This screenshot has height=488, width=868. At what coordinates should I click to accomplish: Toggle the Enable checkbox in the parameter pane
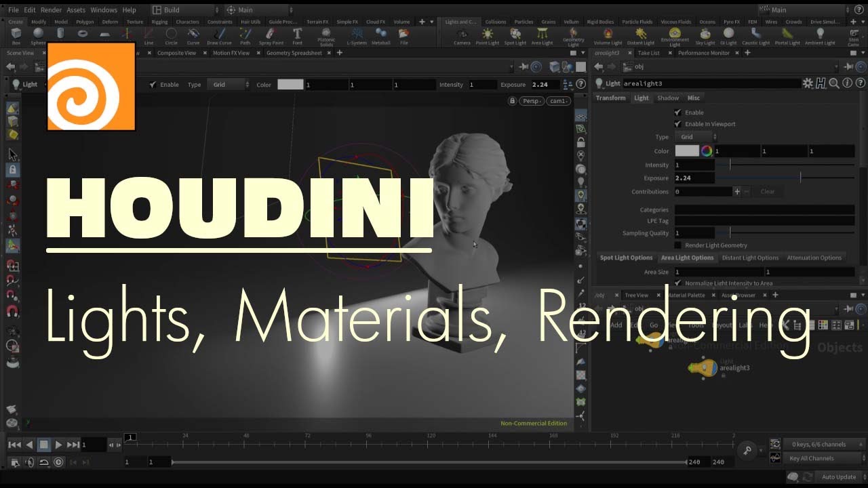[677, 113]
